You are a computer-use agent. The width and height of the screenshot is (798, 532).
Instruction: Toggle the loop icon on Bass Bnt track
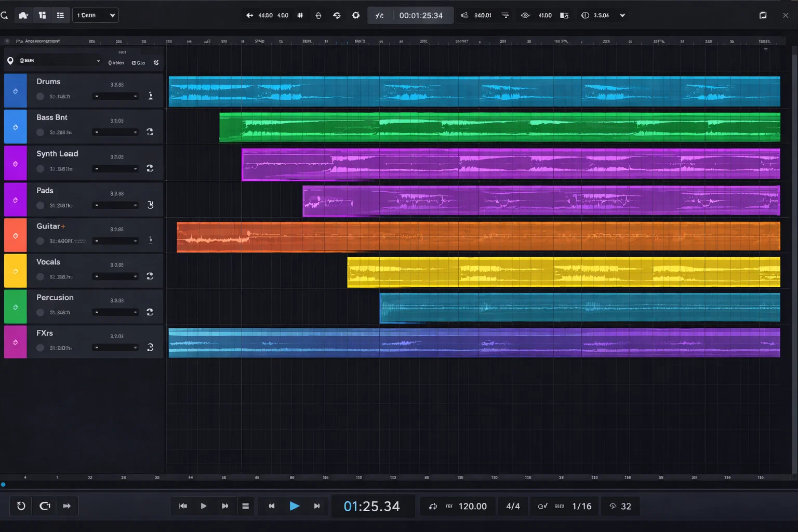(x=150, y=132)
